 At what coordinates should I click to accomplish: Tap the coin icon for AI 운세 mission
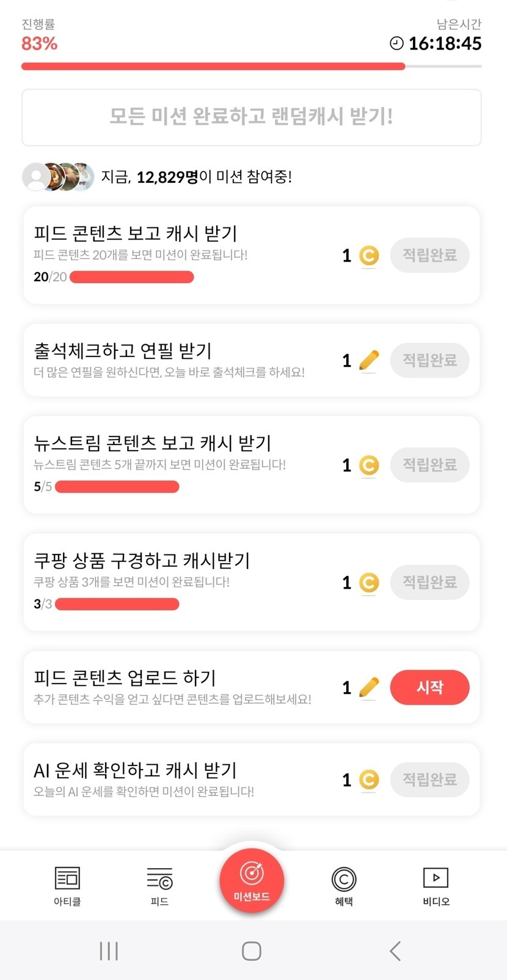coord(368,780)
